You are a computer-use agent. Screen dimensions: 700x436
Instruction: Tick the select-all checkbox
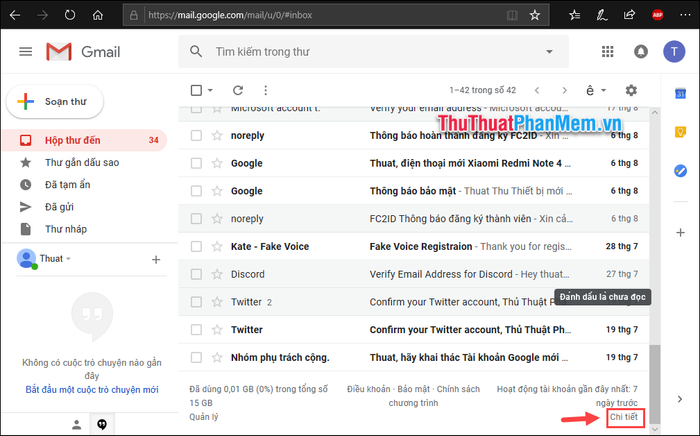click(196, 91)
